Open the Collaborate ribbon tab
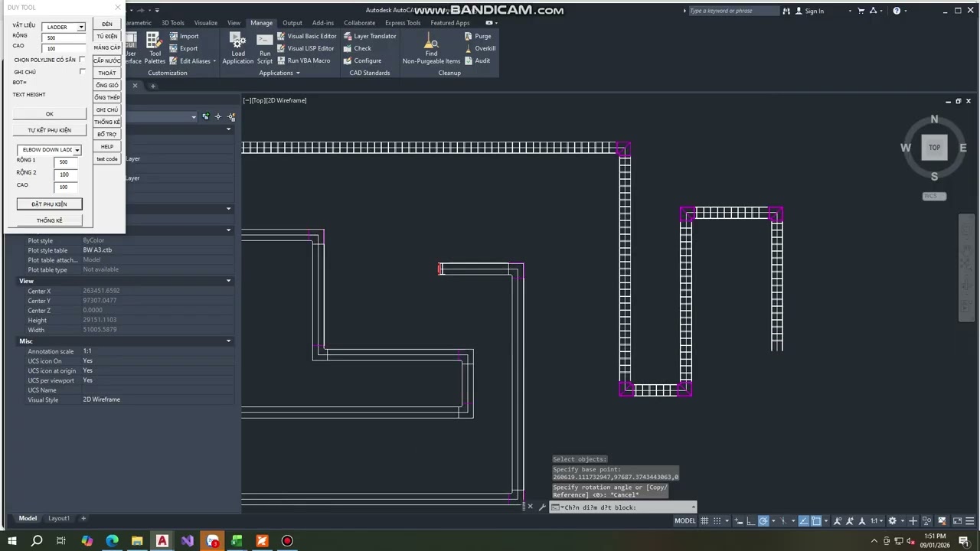The width and height of the screenshot is (980, 551). pyautogui.click(x=359, y=23)
